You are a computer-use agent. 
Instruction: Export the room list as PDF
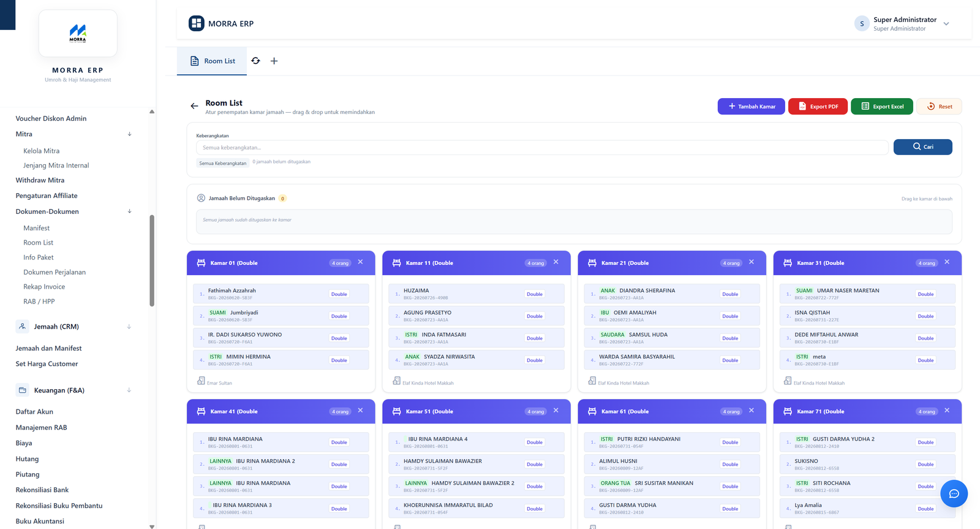point(818,107)
